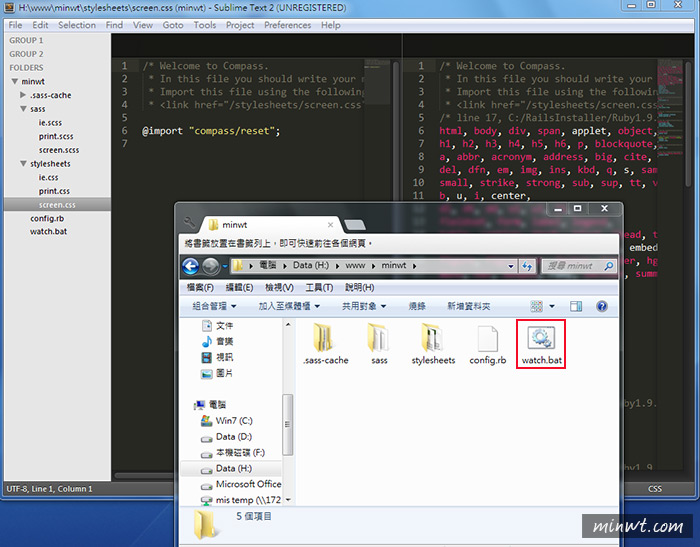The image size is (700, 547).
Task: Select 本機磁碟 (F:) drive
Action: tap(233, 453)
